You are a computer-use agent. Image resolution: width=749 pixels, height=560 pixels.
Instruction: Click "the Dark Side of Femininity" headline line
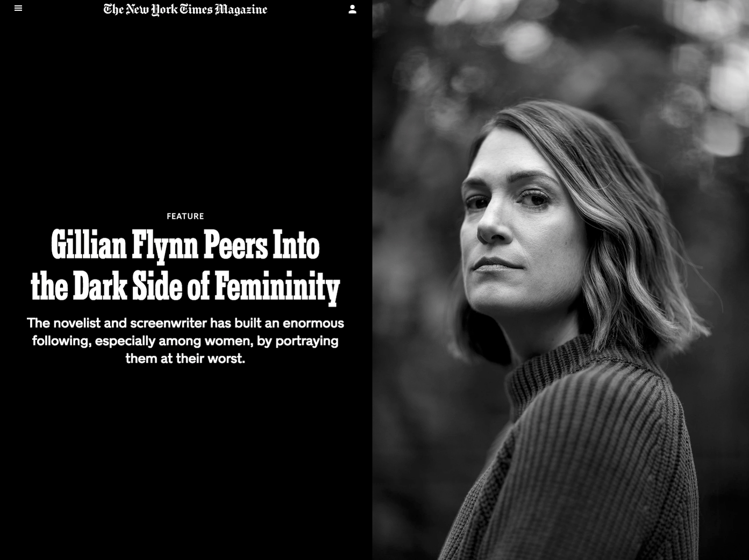point(186,287)
